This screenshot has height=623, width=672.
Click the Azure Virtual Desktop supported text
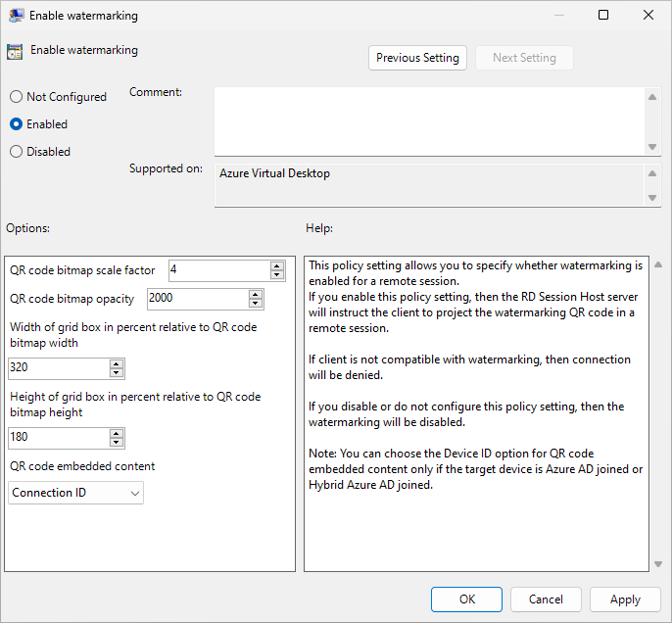coord(274,173)
